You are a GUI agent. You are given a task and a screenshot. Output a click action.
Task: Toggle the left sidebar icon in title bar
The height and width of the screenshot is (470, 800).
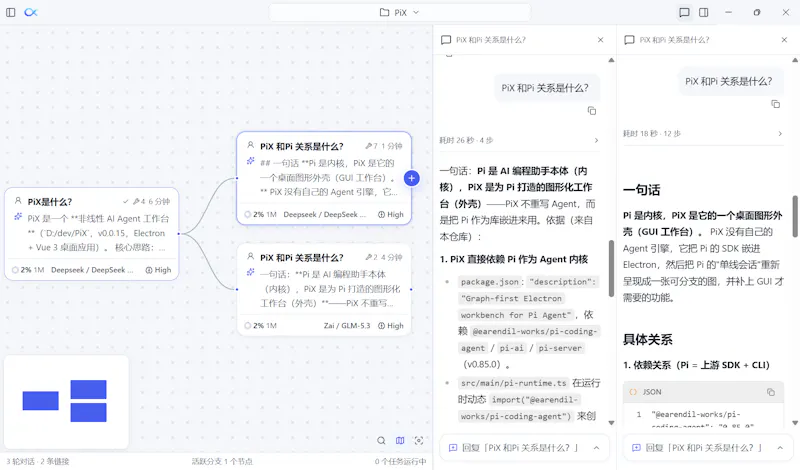11,12
